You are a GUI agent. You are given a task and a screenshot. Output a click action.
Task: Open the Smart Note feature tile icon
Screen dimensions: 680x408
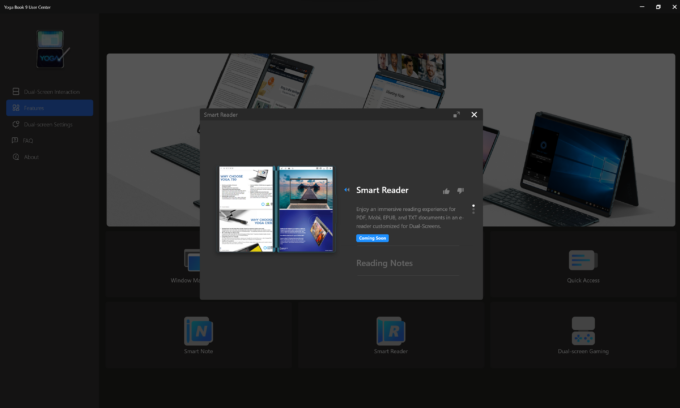(198, 330)
